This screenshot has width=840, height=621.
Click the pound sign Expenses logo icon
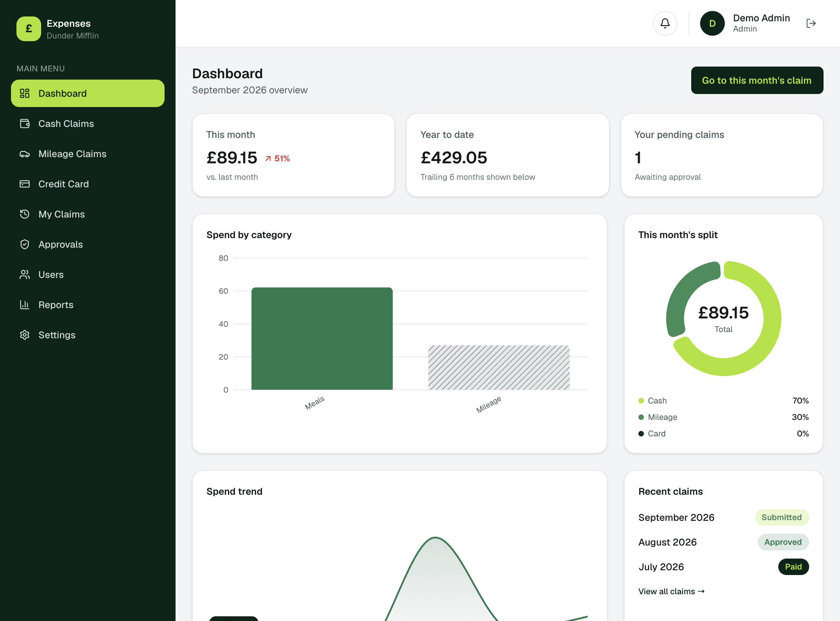tap(28, 28)
